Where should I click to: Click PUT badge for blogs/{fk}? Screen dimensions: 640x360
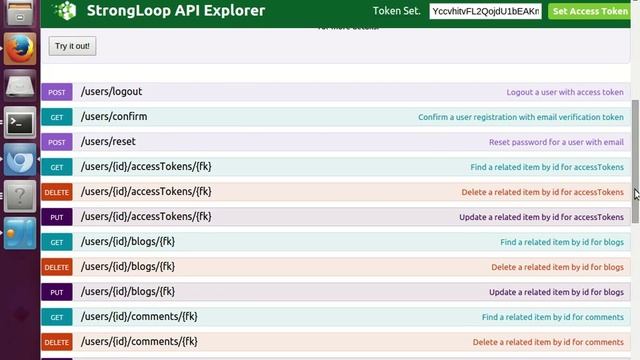(x=57, y=292)
